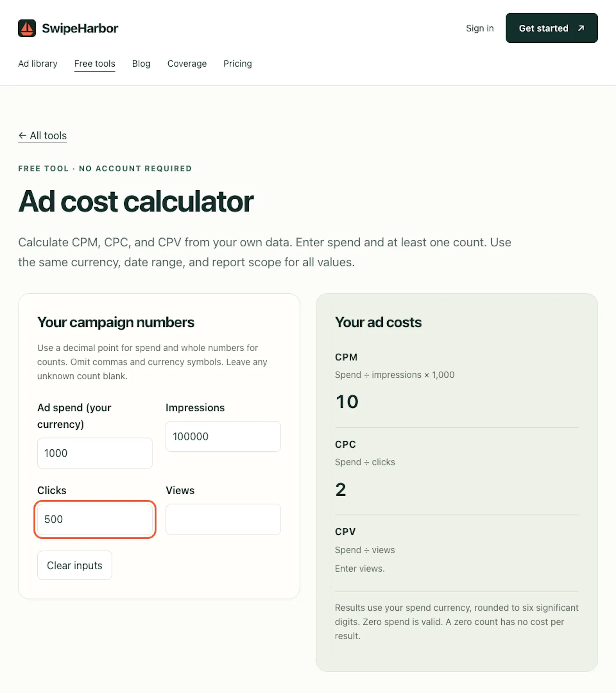This screenshot has width=616, height=693.
Task: Click the CPM result value 10
Action: (347, 402)
